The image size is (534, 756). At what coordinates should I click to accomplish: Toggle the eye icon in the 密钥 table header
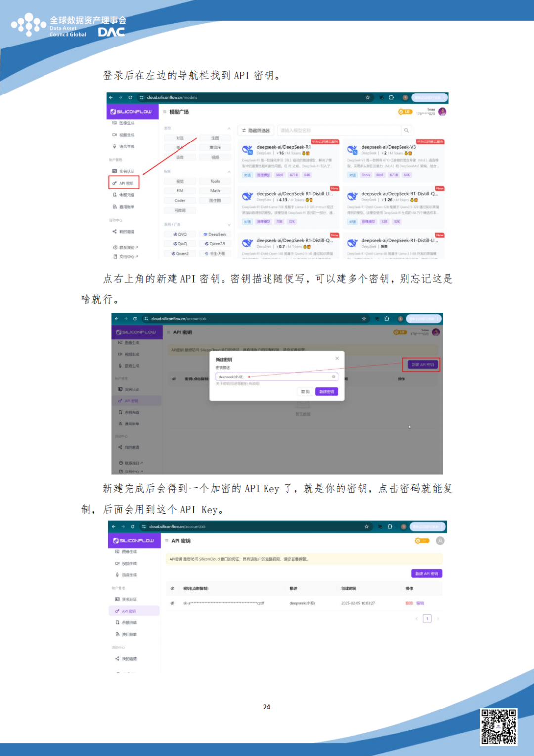(x=172, y=588)
